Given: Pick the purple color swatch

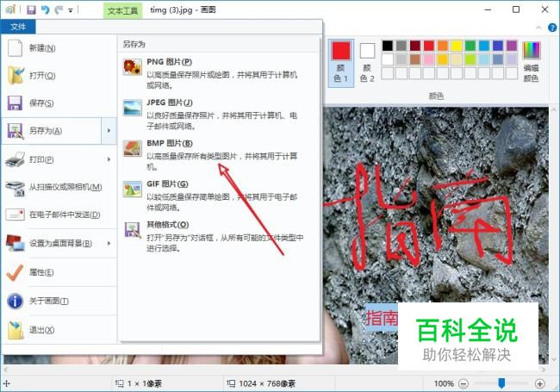Looking at the screenshot, I should click(x=512, y=46).
